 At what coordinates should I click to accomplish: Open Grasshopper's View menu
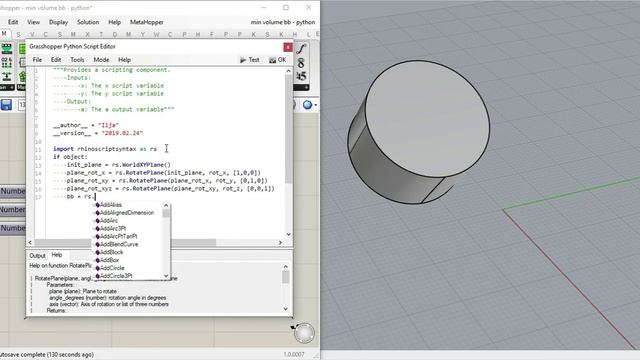coord(33,22)
